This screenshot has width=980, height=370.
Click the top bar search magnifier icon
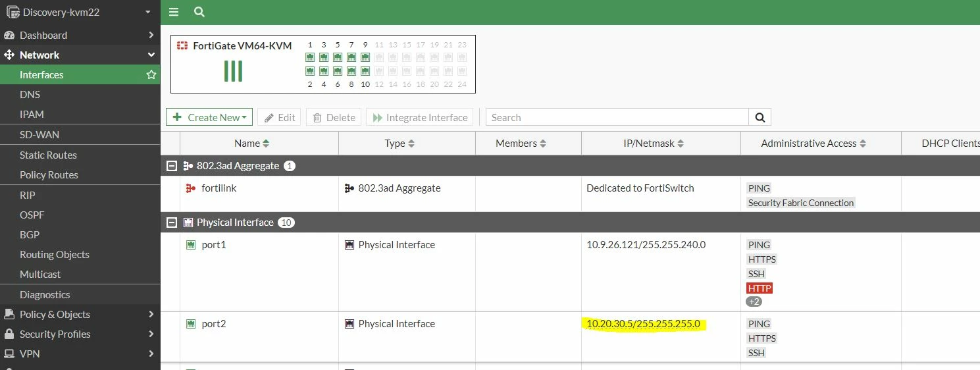[199, 12]
